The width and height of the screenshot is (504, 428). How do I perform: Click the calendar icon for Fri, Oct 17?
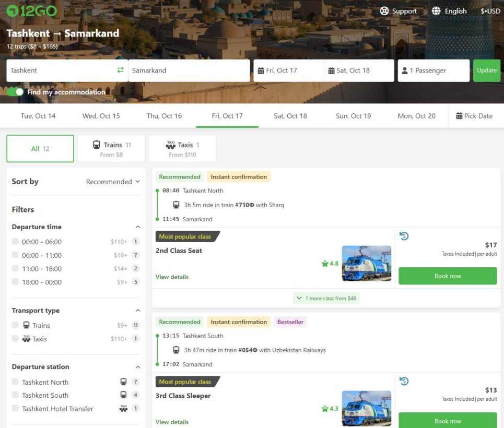[x=260, y=70]
